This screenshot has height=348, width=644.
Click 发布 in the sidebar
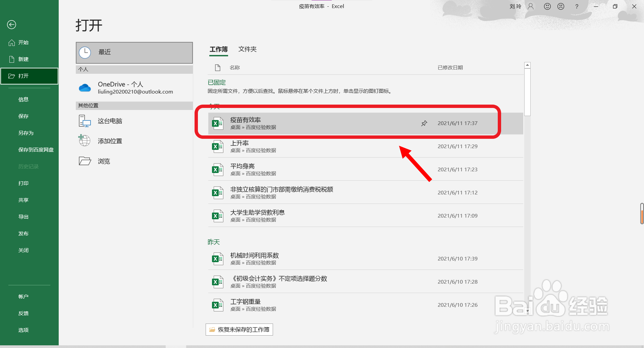pyautogui.click(x=29, y=234)
